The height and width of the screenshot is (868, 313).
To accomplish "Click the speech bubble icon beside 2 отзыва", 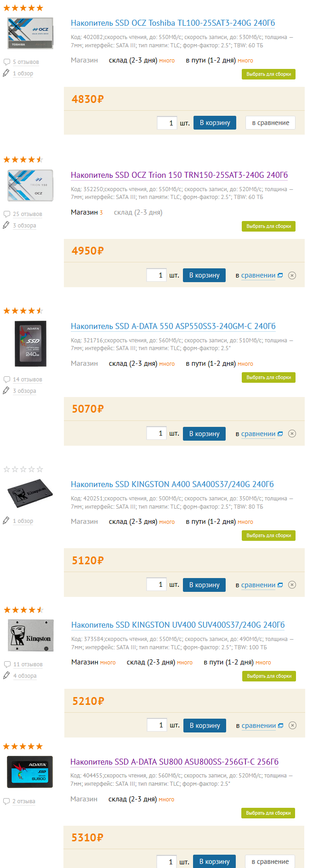I will (x=6, y=801).
